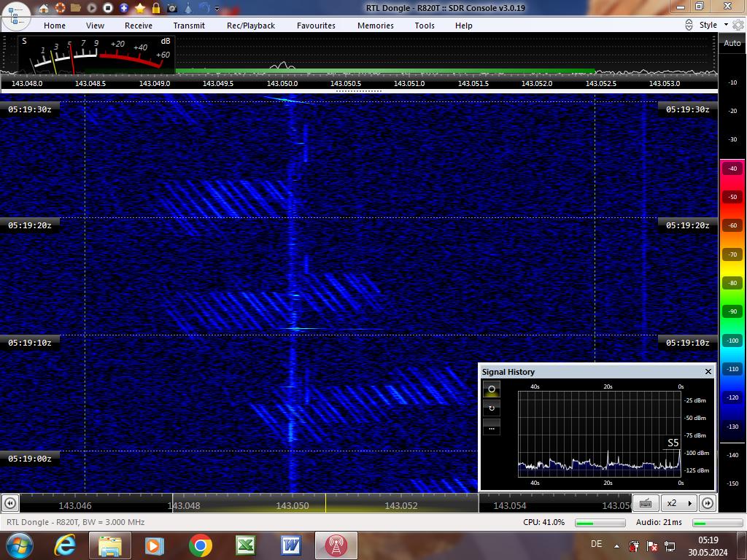
Task: Open Word from the taskbar
Action: tap(290, 545)
